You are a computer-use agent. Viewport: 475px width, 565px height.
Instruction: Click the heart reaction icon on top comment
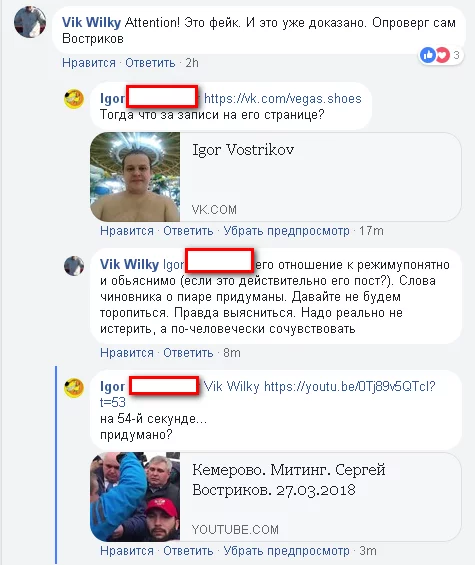click(x=442, y=55)
